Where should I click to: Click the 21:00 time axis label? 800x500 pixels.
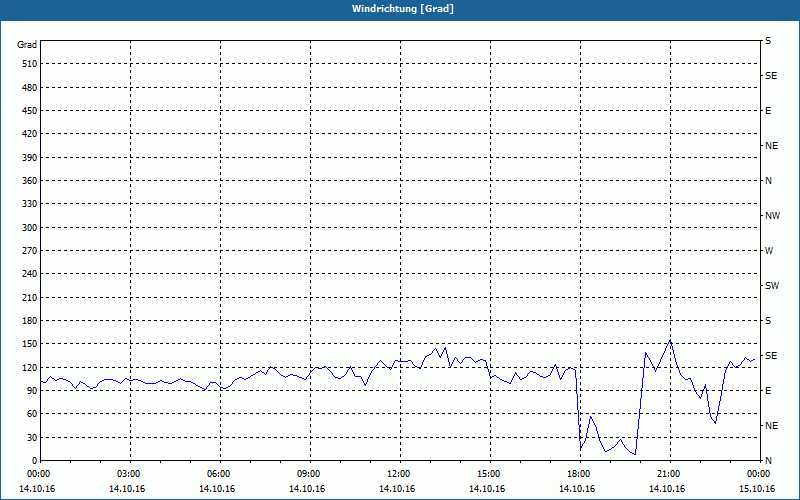click(668, 473)
